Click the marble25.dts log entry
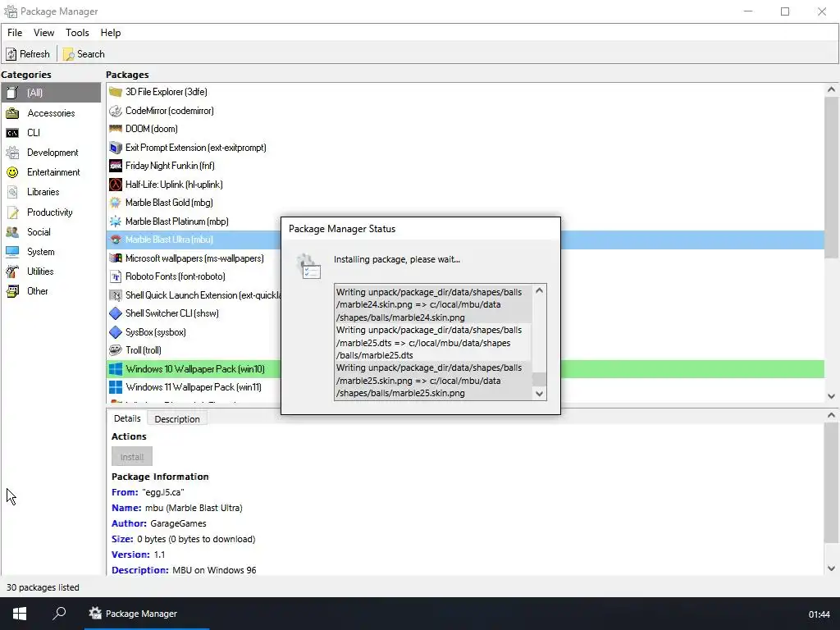The width and height of the screenshot is (840, 630). (433, 343)
